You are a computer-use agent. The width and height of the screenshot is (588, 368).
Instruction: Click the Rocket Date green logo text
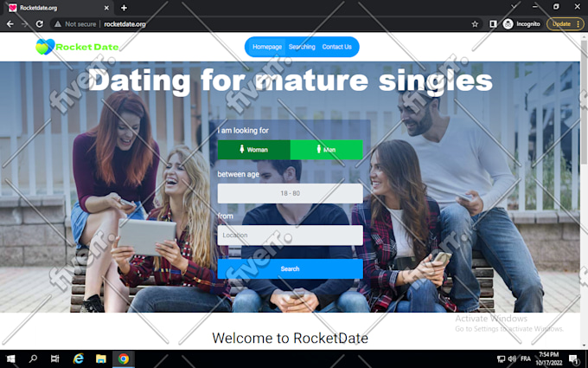click(x=87, y=47)
